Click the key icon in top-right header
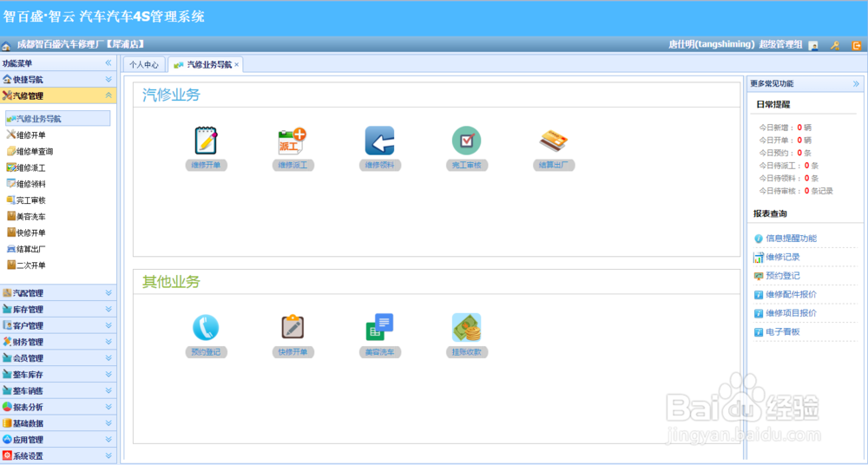868x465 pixels. pyautogui.click(x=835, y=45)
